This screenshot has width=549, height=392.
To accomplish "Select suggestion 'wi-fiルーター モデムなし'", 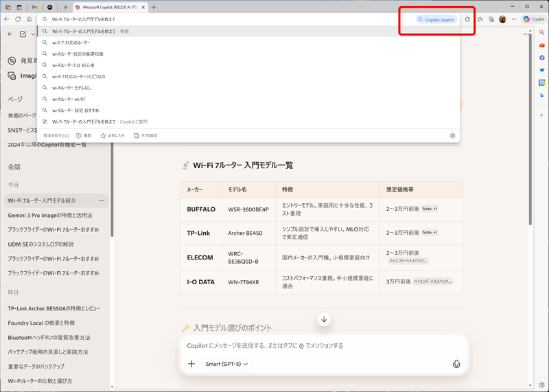I will tap(248, 88).
